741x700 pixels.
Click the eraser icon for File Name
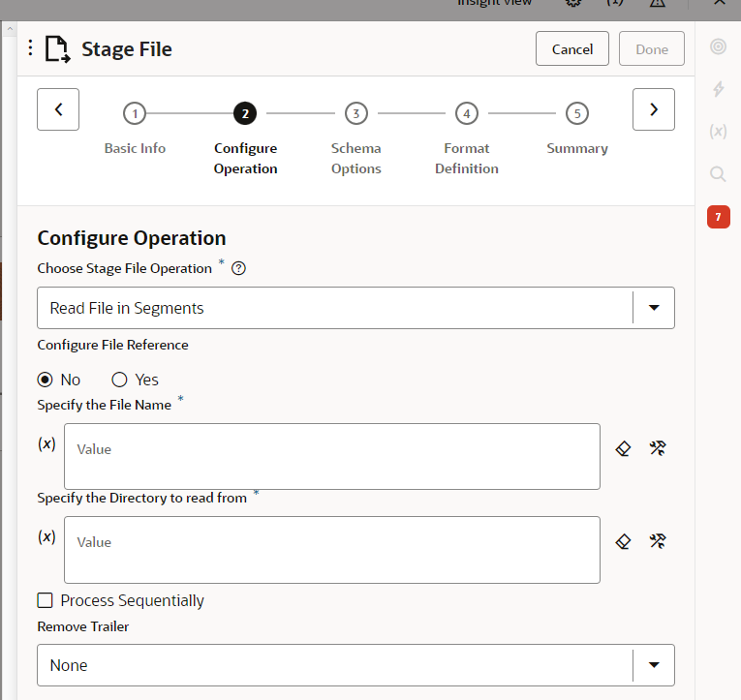pyautogui.click(x=624, y=448)
